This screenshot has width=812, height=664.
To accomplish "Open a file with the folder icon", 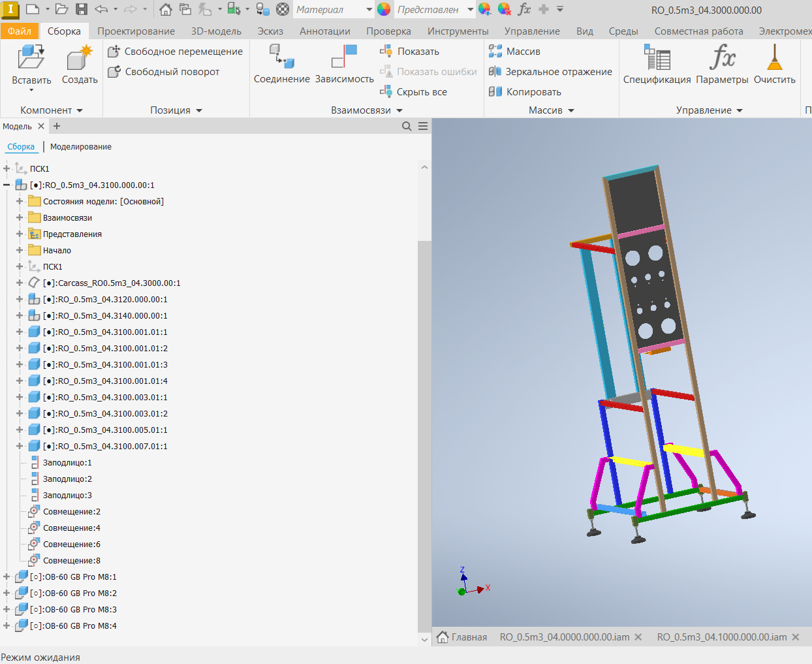I will [x=62, y=9].
